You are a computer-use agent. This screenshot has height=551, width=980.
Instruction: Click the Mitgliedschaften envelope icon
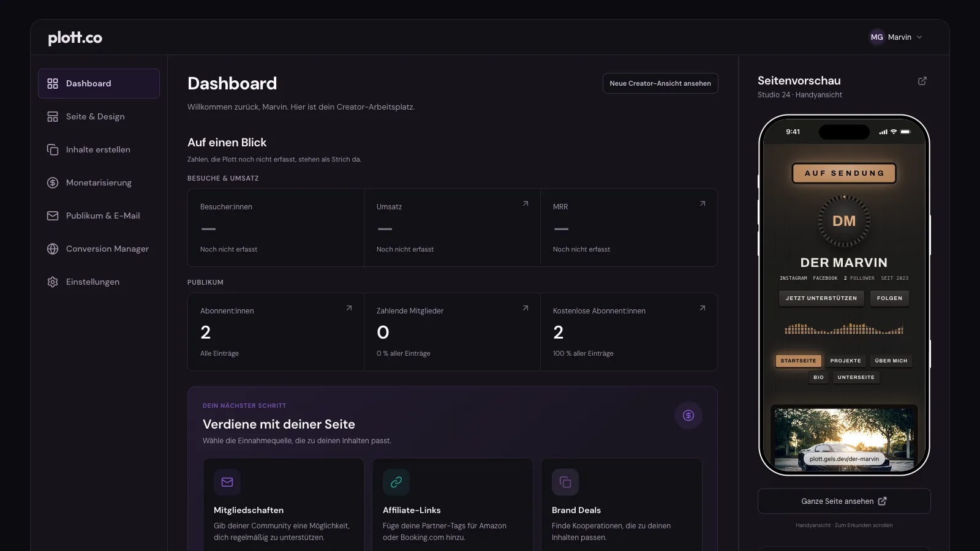pyautogui.click(x=227, y=482)
